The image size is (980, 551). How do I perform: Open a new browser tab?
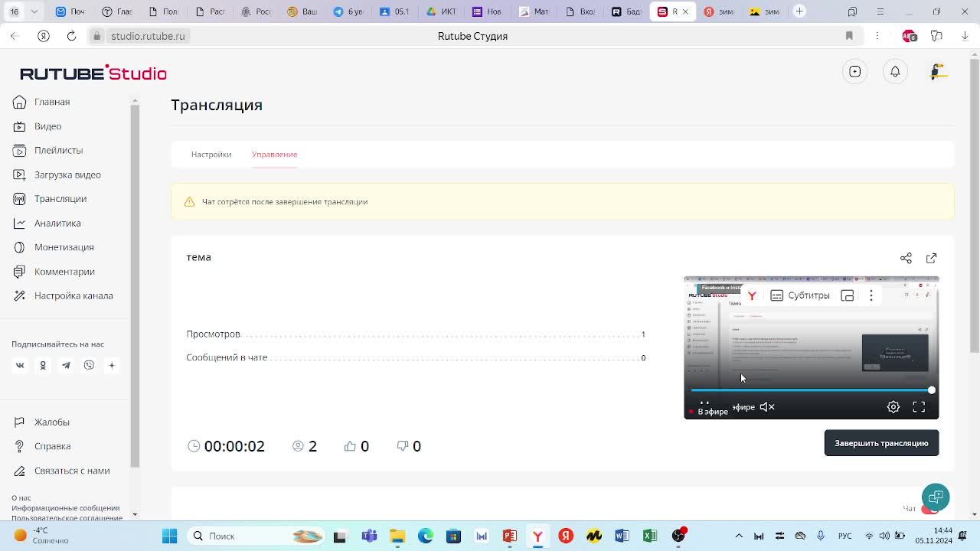(799, 11)
